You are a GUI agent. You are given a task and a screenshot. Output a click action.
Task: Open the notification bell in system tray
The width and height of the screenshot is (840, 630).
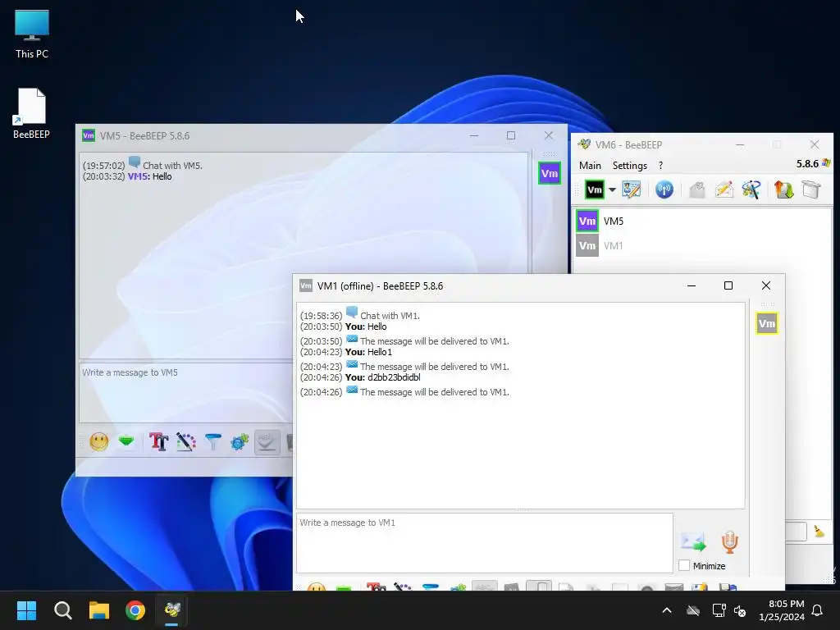(818, 610)
